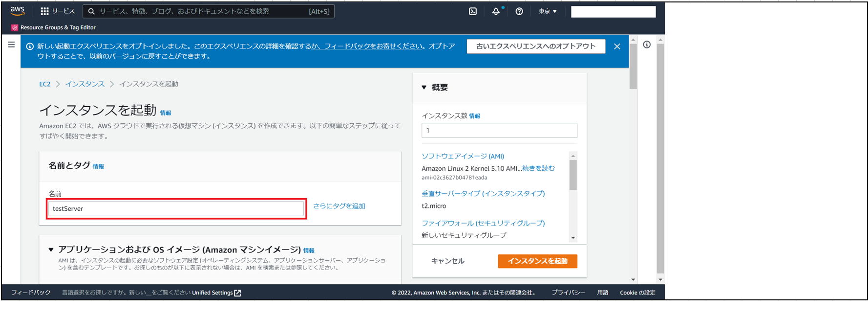Click the account name field in header
Screen dimensions: 868x317
click(x=614, y=12)
